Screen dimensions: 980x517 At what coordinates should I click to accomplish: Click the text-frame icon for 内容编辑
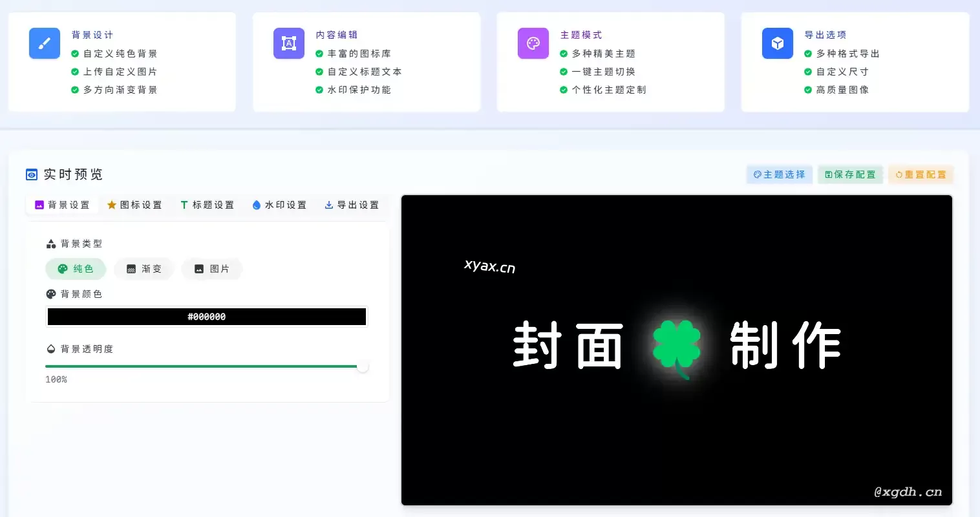(288, 43)
